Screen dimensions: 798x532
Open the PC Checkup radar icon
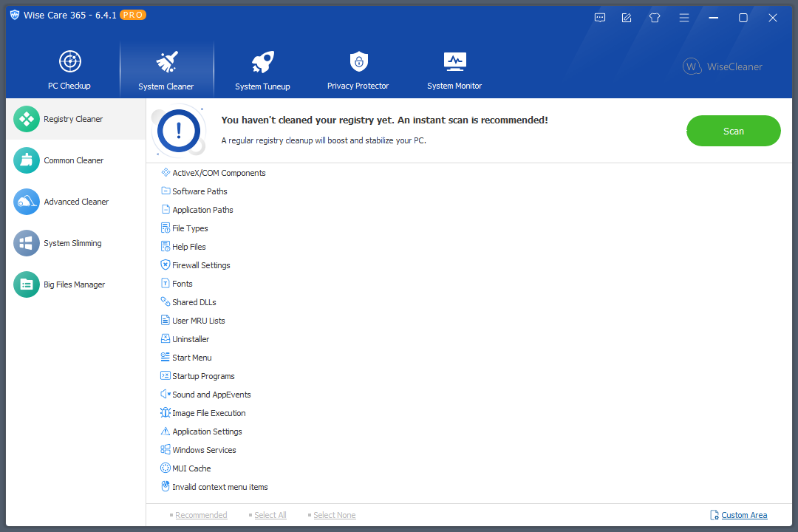(x=69, y=61)
